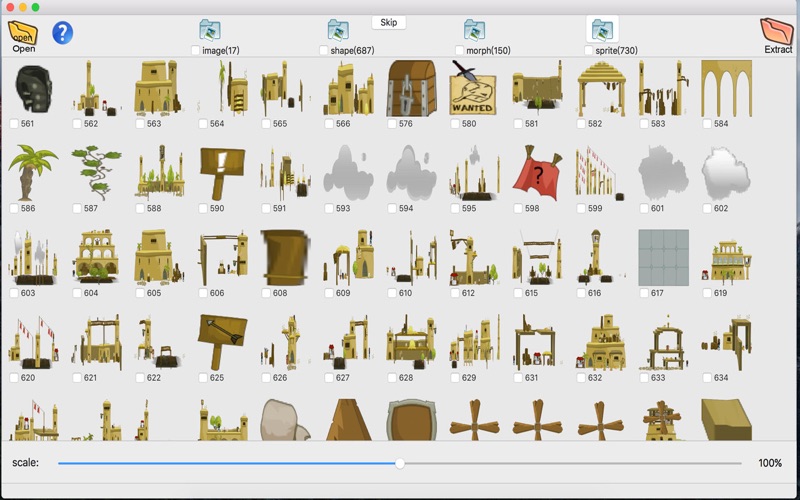Select the balcony house sprite 619
Image resolution: width=800 pixels, height=500 pixels.
(727, 260)
